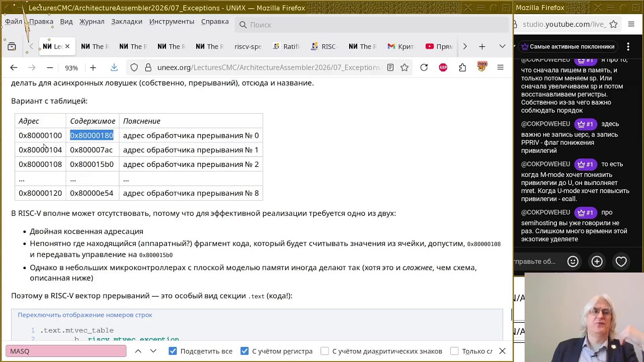The width and height of the screenshot is (644, 362).
Task: Reload the current page
Action: point(424,67)
